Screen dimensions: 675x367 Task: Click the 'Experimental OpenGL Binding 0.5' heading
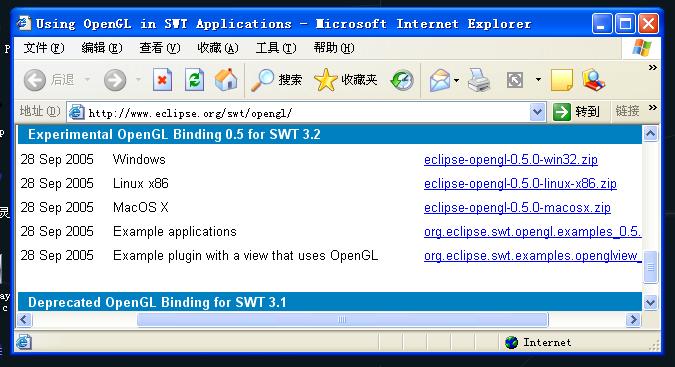point(174,135)
